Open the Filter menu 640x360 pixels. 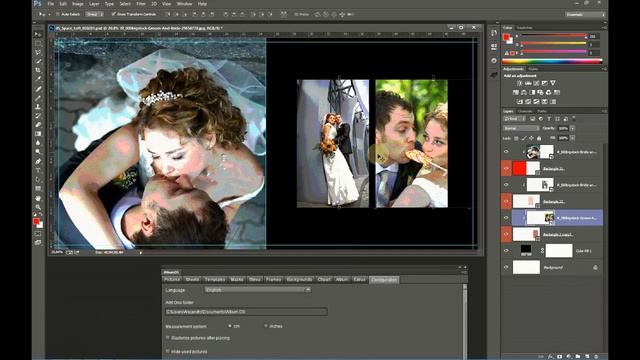(x=141, y=4)
